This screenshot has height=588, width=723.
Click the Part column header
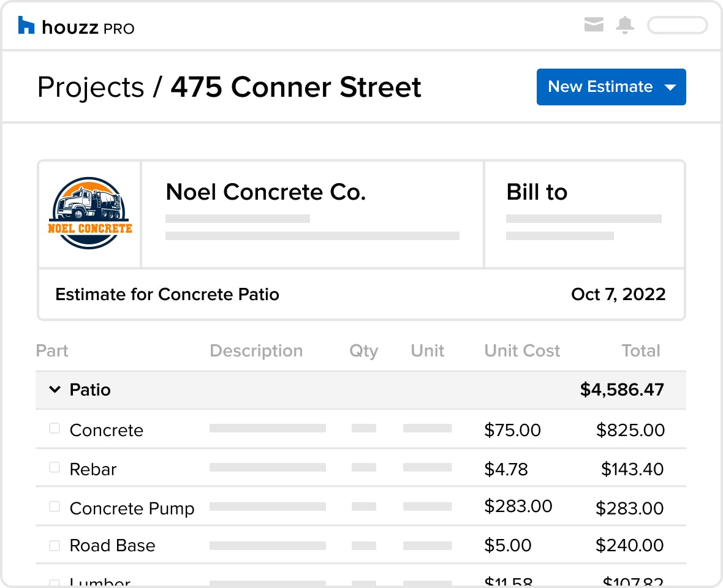coord(53,351)
